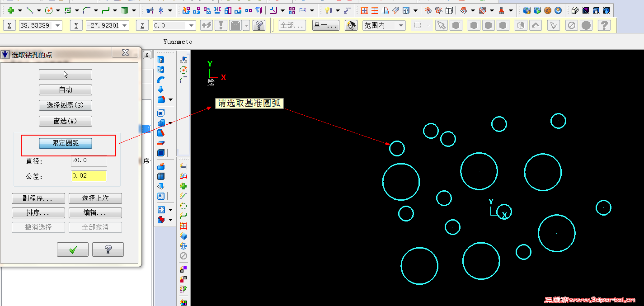
Task: Click the red grid icon in right vertical toolbar
Action: pos(183,226)
